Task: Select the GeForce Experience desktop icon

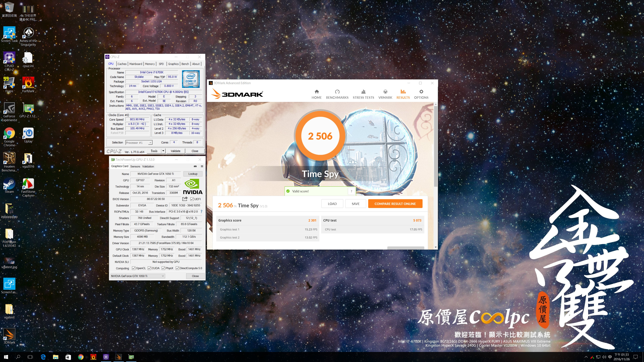Action: click(9, 112)
